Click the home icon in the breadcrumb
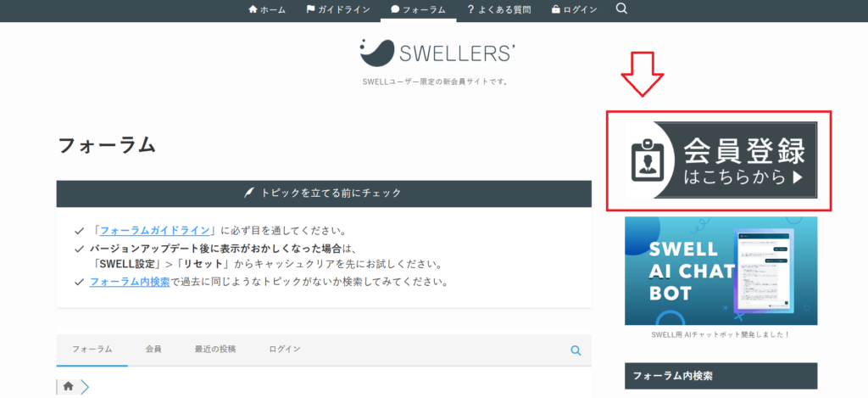Screen dimensions: 868x398 click(68, 386)
